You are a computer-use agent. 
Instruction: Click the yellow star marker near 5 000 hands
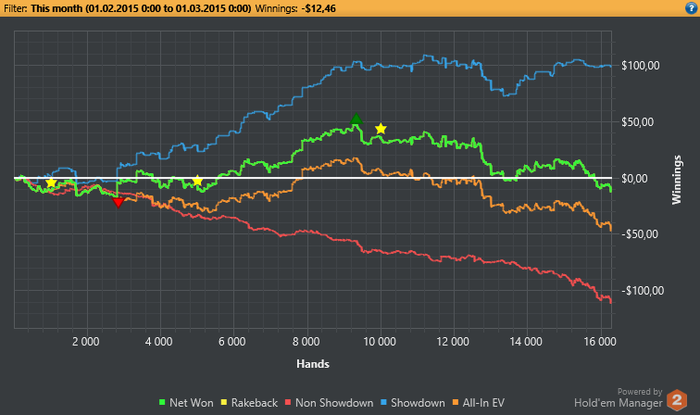tap(197, 181)
